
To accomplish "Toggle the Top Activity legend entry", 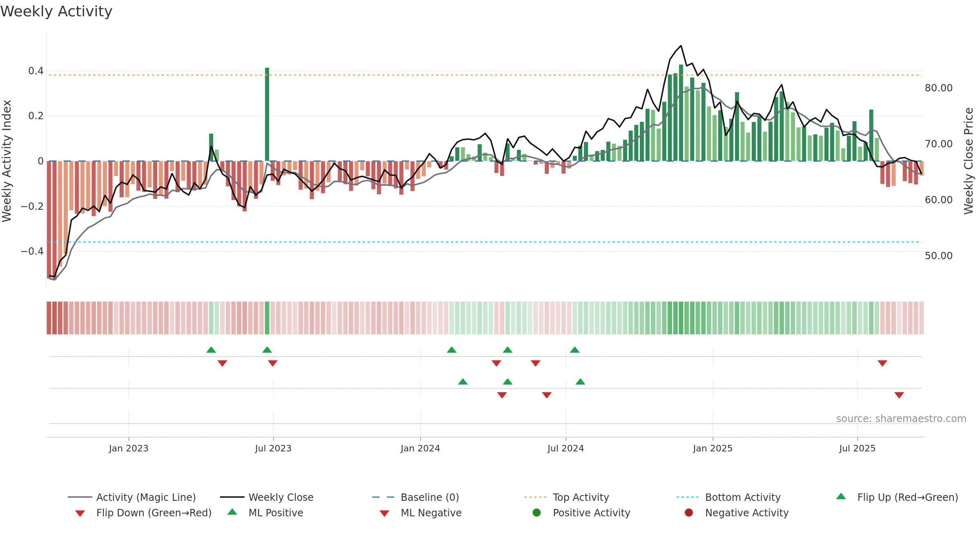I will pyautogui.click(x=567, y=497).
